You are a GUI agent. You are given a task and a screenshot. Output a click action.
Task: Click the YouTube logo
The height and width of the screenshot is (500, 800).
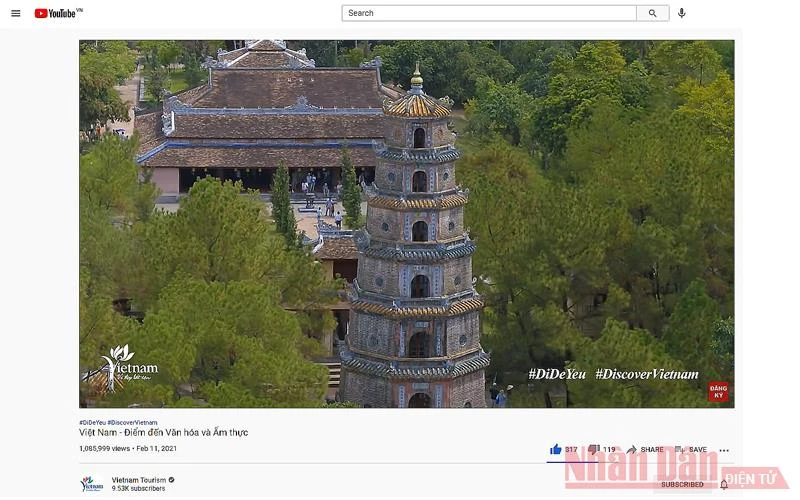point(56,13)
